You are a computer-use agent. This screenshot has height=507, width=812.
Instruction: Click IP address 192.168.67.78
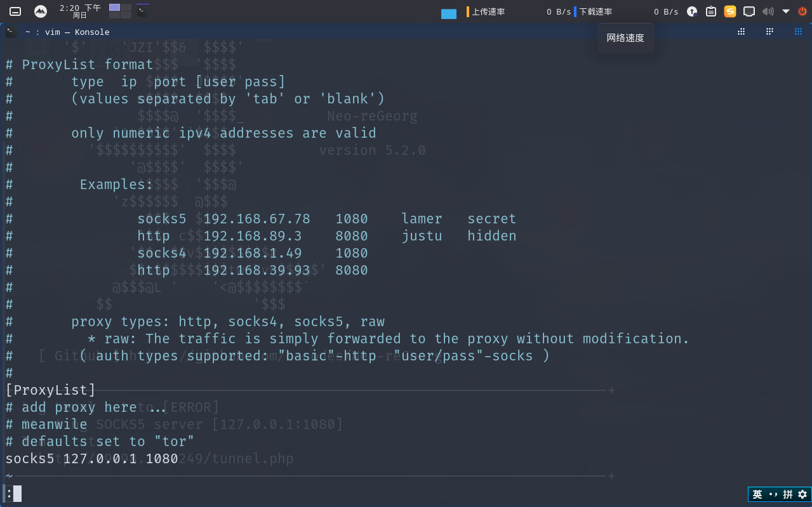click(x=257, y=219)
